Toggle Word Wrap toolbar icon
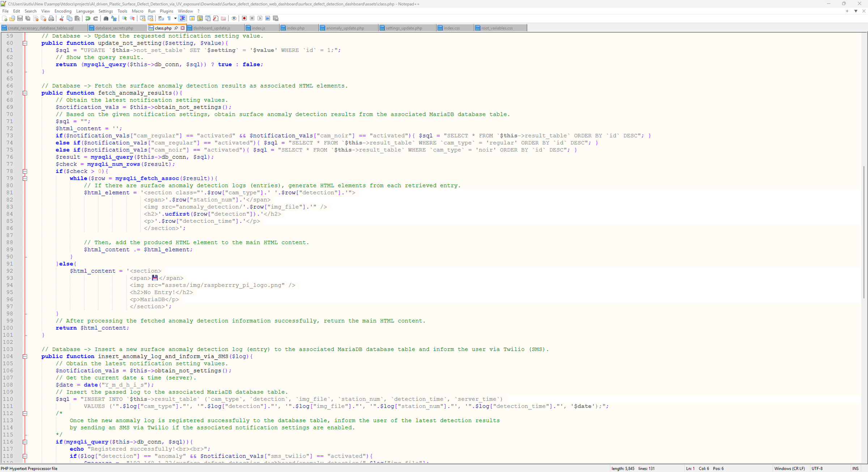The height and width of the screenshot is (472, 868). 161,18
